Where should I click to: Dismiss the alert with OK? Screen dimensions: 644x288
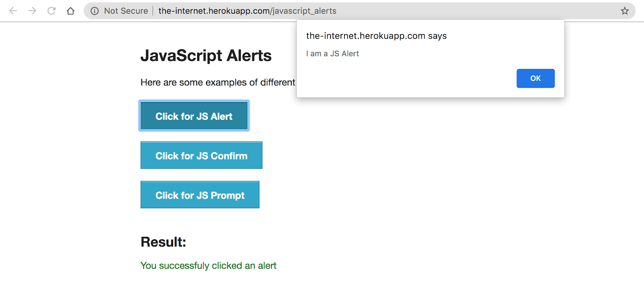535,78
